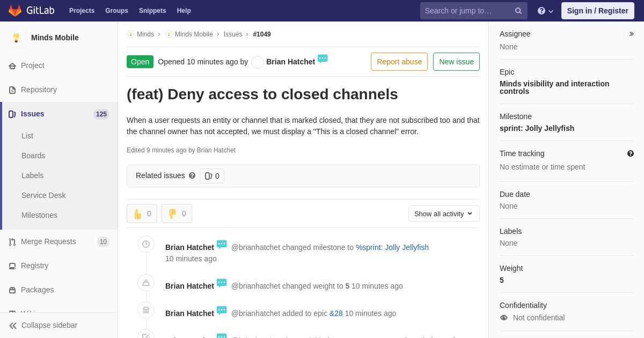This screenshot has height=338, width=644.
Task: Open Snippets in the top navigation
Action: point(152,11)
